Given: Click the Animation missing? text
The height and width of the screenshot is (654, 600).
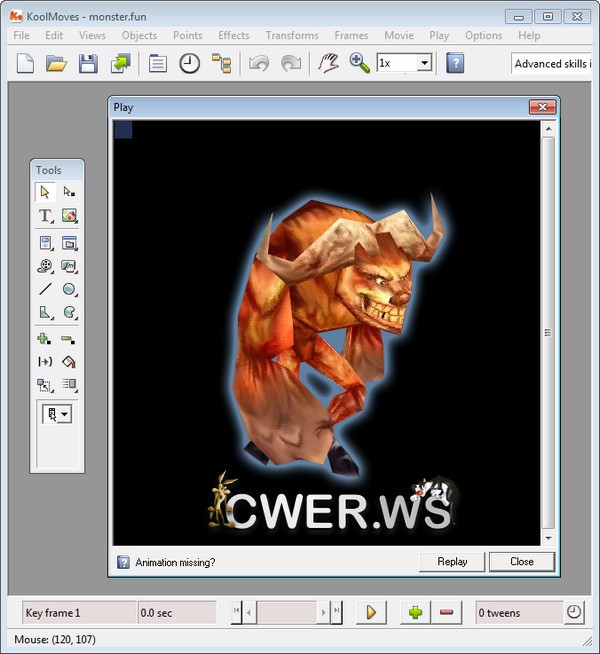Looking at the screenshot, I should 175,562.
